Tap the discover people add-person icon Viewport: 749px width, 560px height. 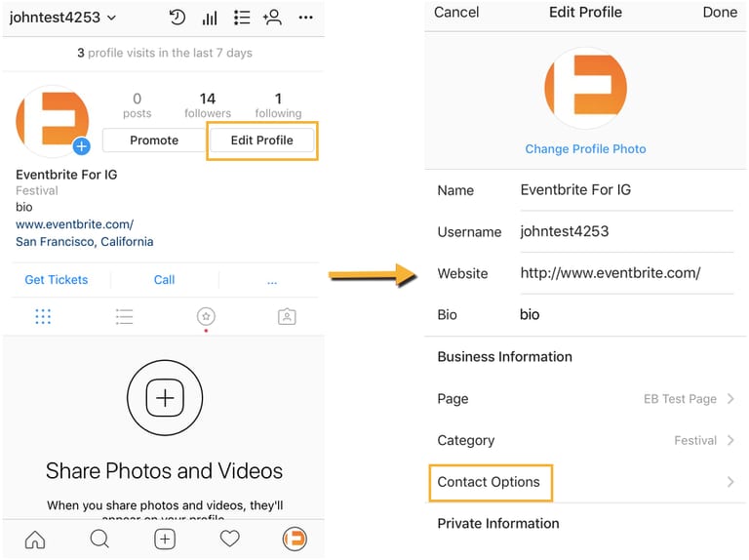[272, 18]
